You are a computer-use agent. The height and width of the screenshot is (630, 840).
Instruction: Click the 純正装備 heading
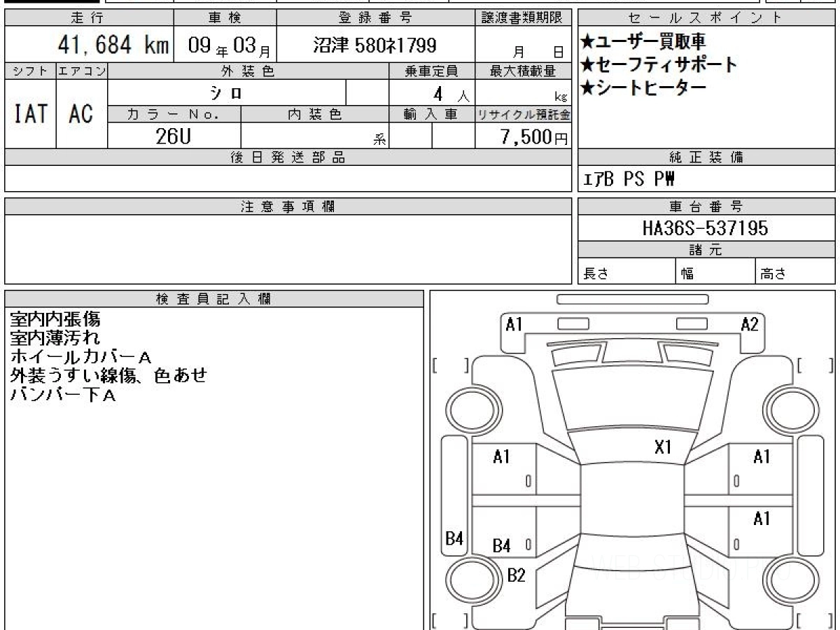(706, 157)
